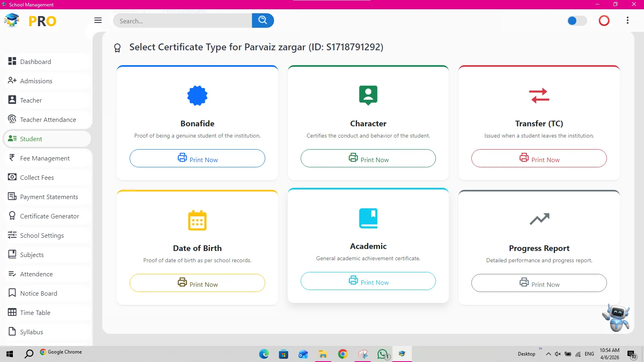Click the muted volume tray icon

pos(557,354)
